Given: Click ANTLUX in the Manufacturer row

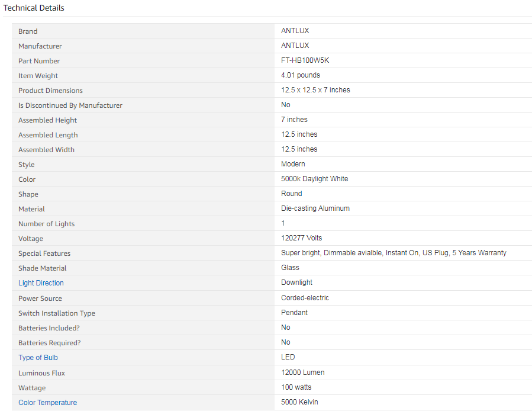Looking at the screenshot, I should click(295, 46).
